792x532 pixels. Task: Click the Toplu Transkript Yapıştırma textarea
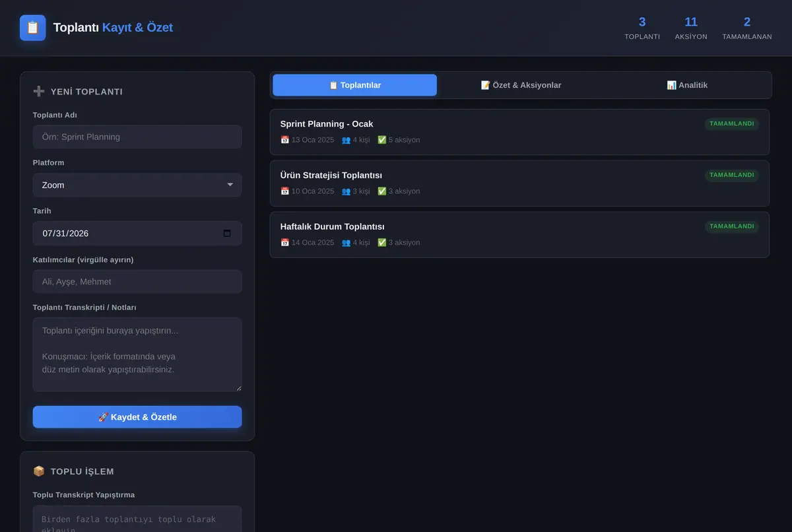[137, 519]
